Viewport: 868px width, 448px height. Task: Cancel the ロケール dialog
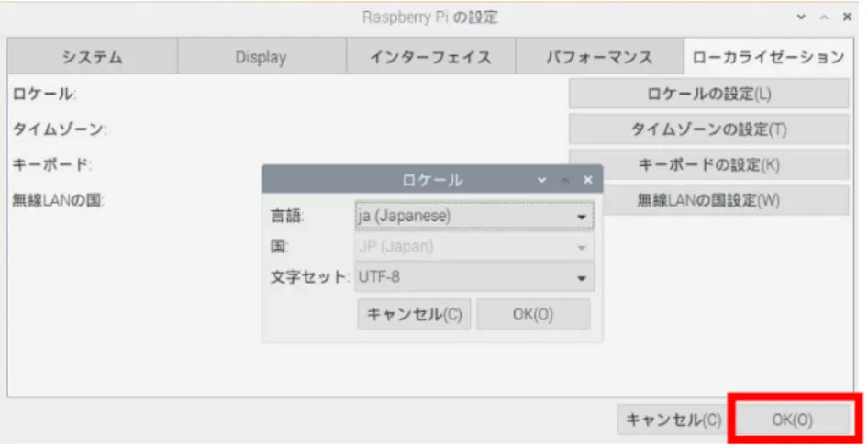click(414, 315)
